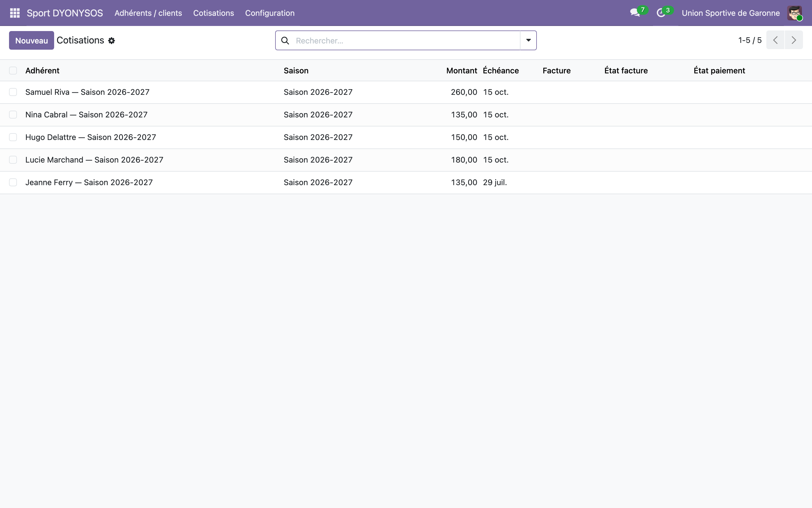Select all rows with header checkbox
Viewport: 812px width, 508px height.
tap(13, 71)
